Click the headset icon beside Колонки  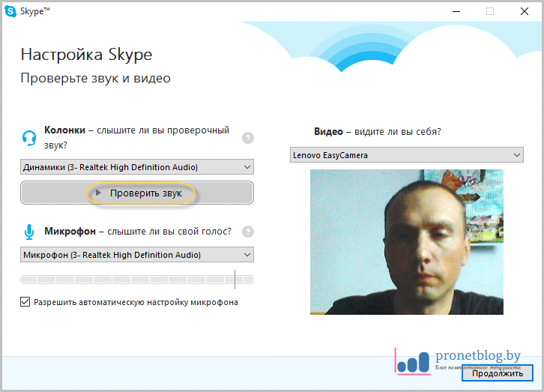tap(29, 138)
